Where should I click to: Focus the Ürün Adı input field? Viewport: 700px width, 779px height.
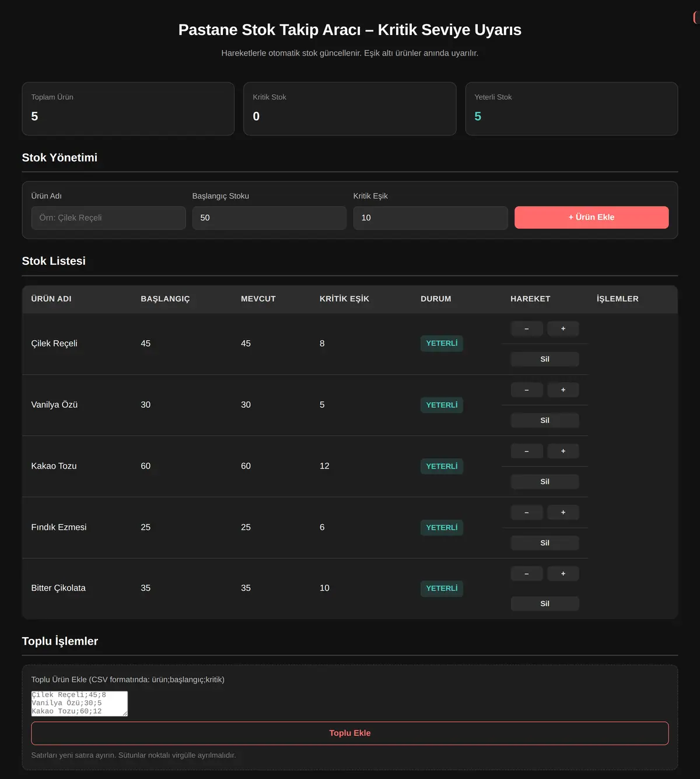[108, 218]
